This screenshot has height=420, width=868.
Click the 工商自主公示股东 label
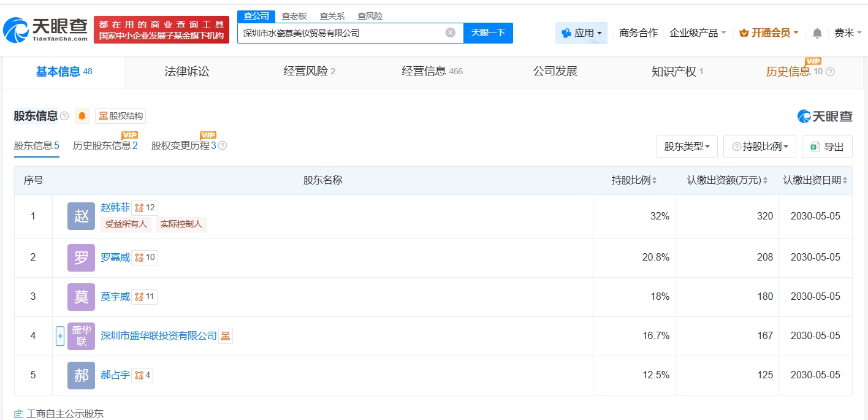(65, 414)
